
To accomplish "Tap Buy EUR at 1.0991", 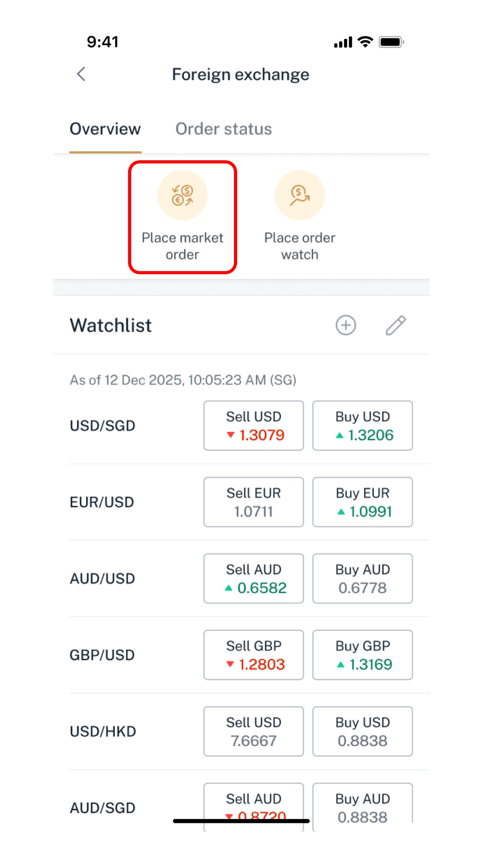I will [362, 502].
